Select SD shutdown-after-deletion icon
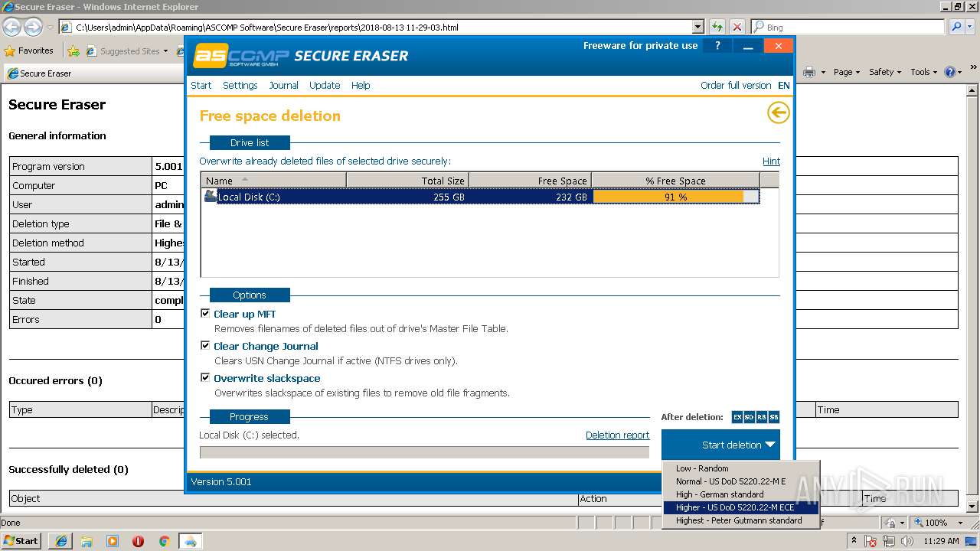 (x=750, y=417)
